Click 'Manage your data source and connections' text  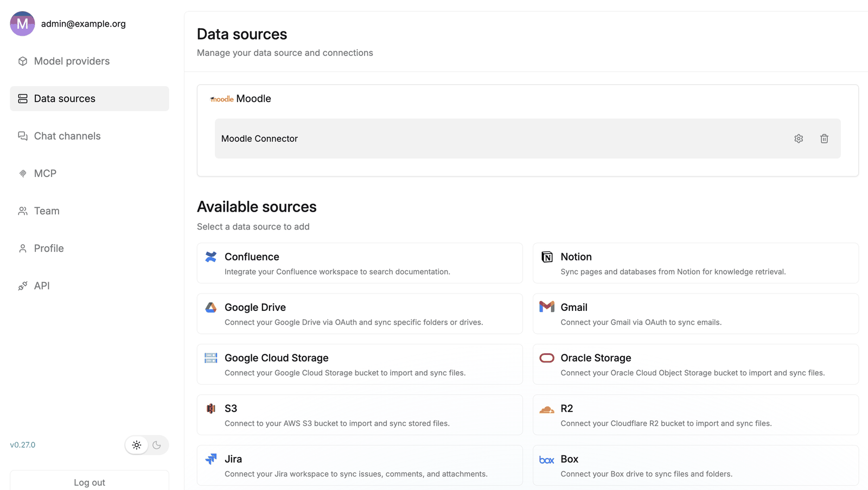(x=285, y=53)
